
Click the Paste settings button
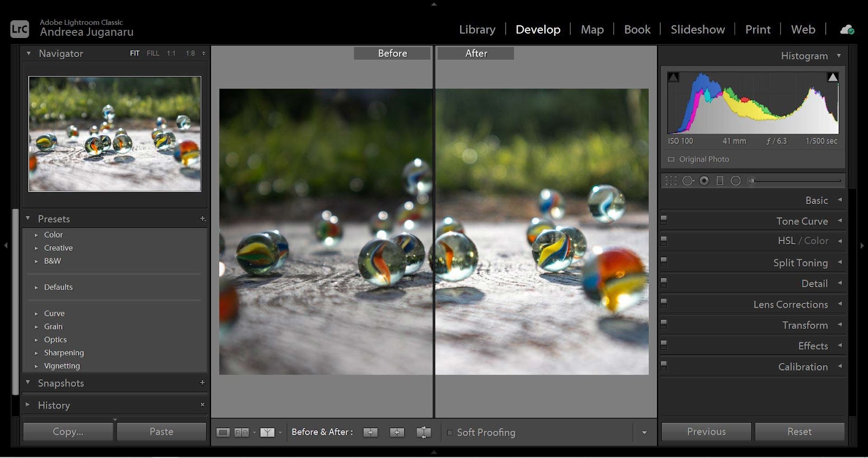click(x=162, y=432)
